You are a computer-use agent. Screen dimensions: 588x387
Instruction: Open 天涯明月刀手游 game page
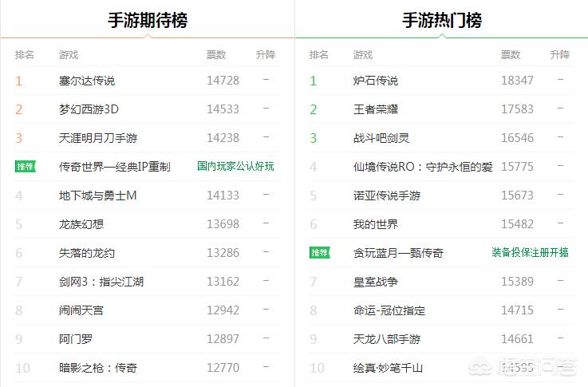click(98, 138)
